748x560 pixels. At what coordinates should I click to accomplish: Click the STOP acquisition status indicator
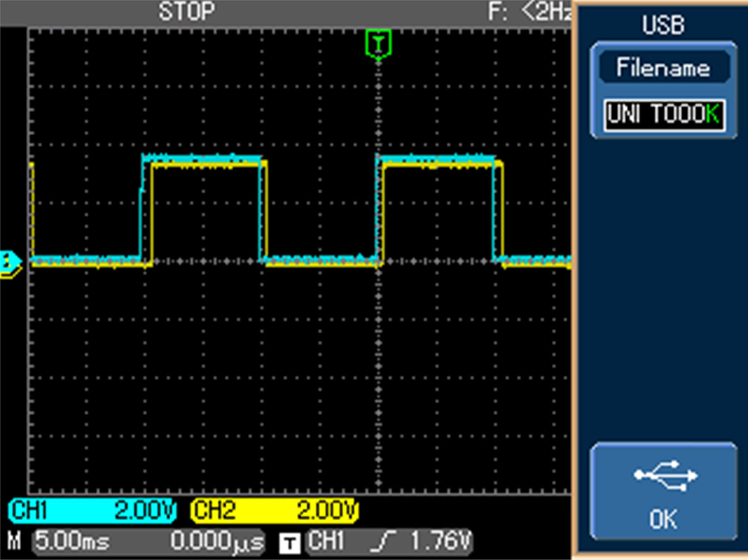(186, 11)
